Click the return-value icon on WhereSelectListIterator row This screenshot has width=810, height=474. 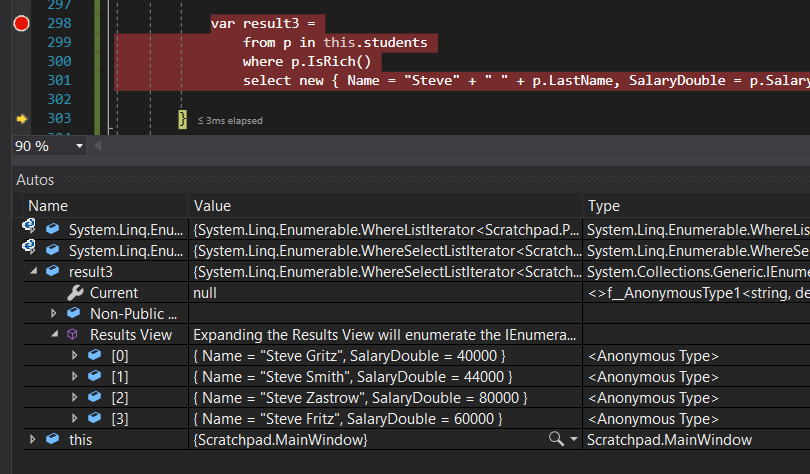[28, 247]
